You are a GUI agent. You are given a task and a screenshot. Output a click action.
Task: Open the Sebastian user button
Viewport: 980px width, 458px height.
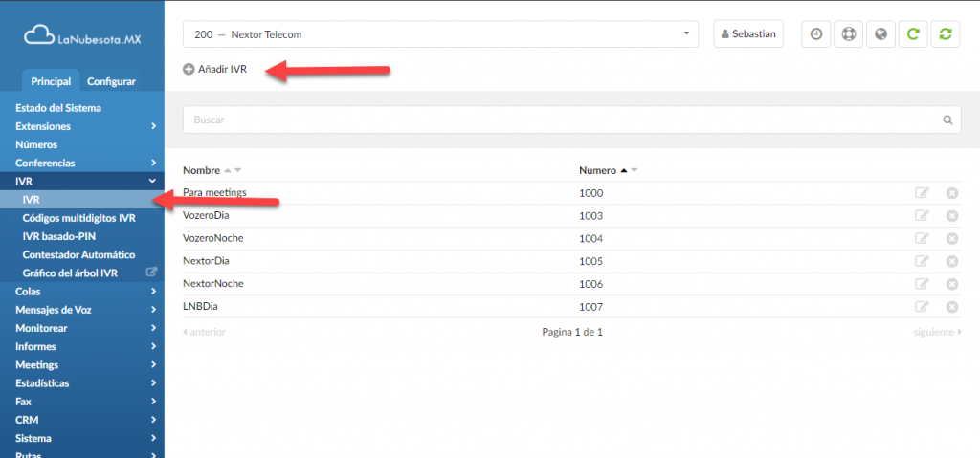[748, 34]
